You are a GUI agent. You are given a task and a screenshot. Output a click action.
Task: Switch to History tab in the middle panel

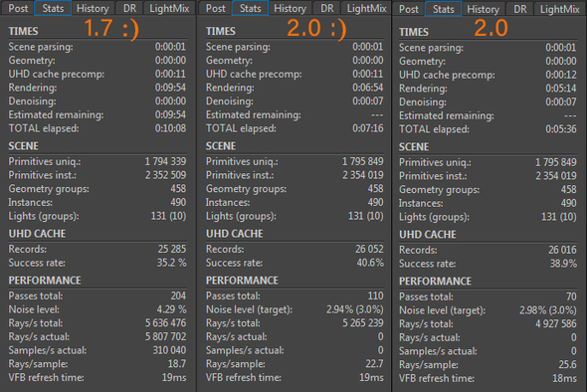pos(290,8)
